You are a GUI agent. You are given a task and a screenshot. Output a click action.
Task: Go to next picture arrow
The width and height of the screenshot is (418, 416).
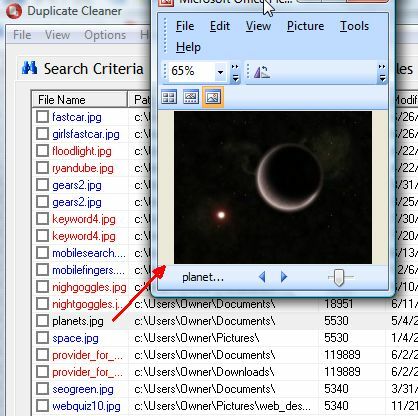click(x=284, y=277)
